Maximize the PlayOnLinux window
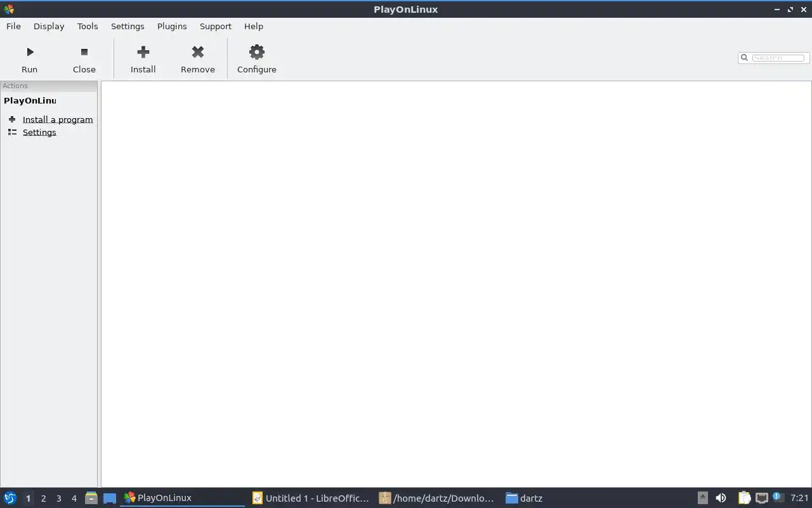This screenshot has width=812, height=508. (x=790, y=10)
